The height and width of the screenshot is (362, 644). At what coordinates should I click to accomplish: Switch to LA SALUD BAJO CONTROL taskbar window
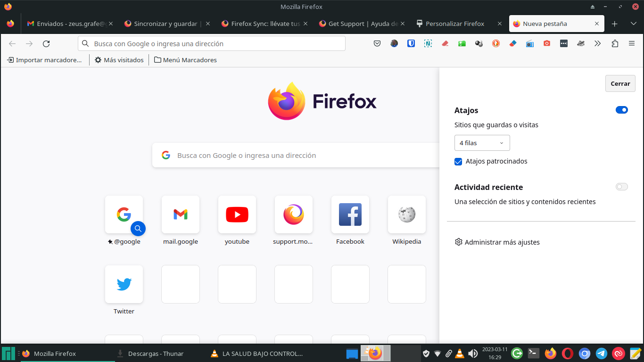click(257, 354)
